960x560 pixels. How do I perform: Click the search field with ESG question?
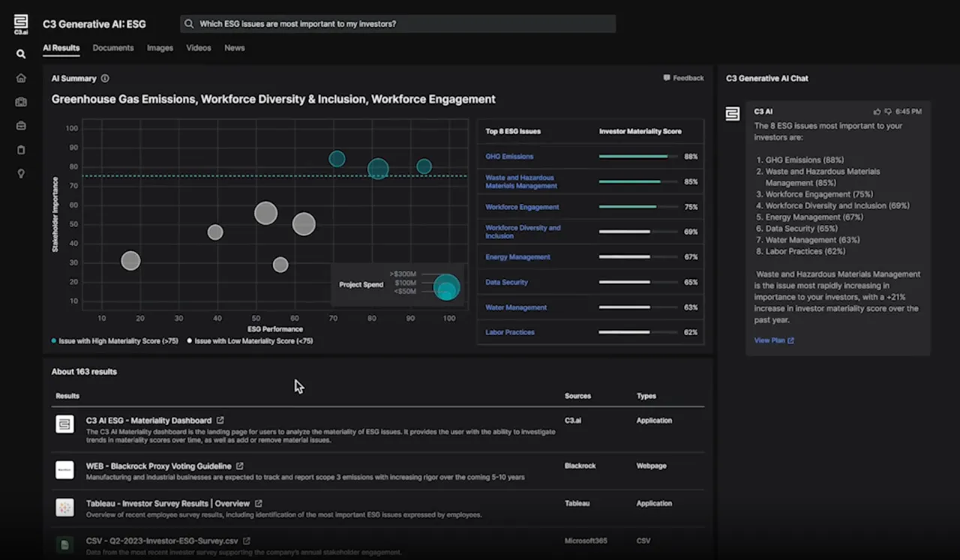tap(397, 24)
